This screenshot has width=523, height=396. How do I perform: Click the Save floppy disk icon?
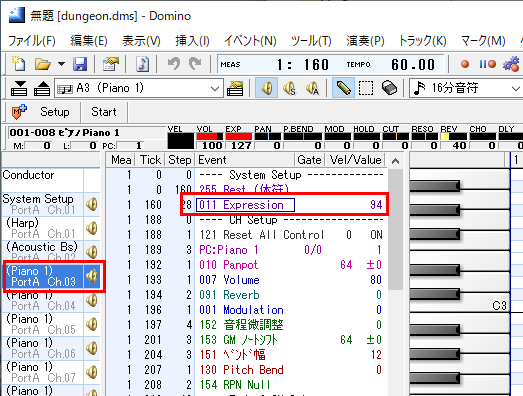pyautogui.click(x=80, y=64)
